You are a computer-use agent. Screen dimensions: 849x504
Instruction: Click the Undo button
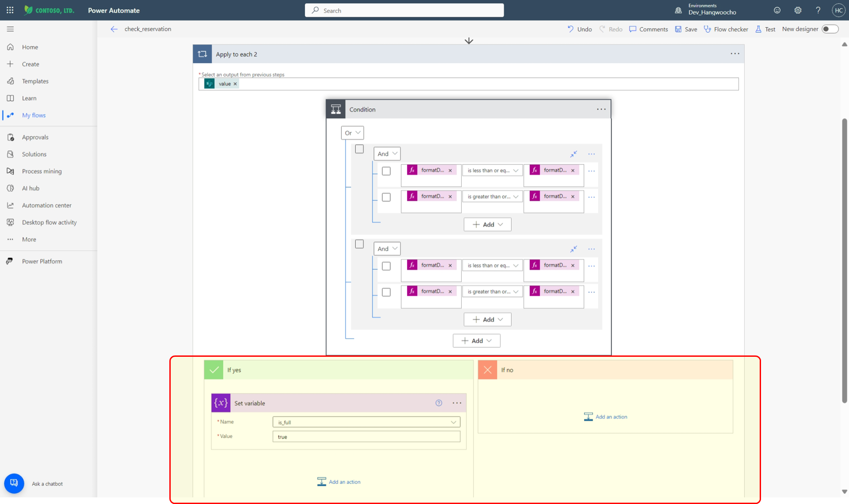tap(580, 29)
